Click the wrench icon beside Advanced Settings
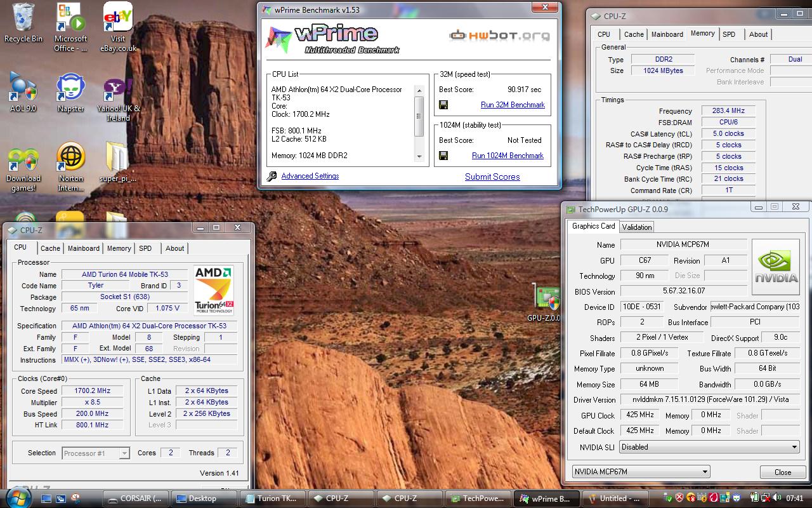Viewport: 812px width, 508px height. 272,176
